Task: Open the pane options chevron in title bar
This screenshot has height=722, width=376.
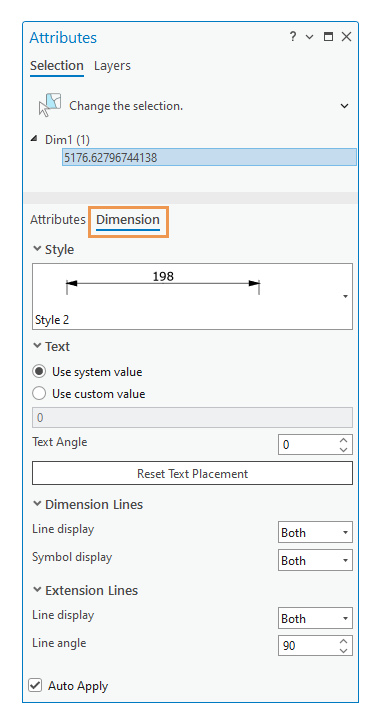Action: point(309,37)
